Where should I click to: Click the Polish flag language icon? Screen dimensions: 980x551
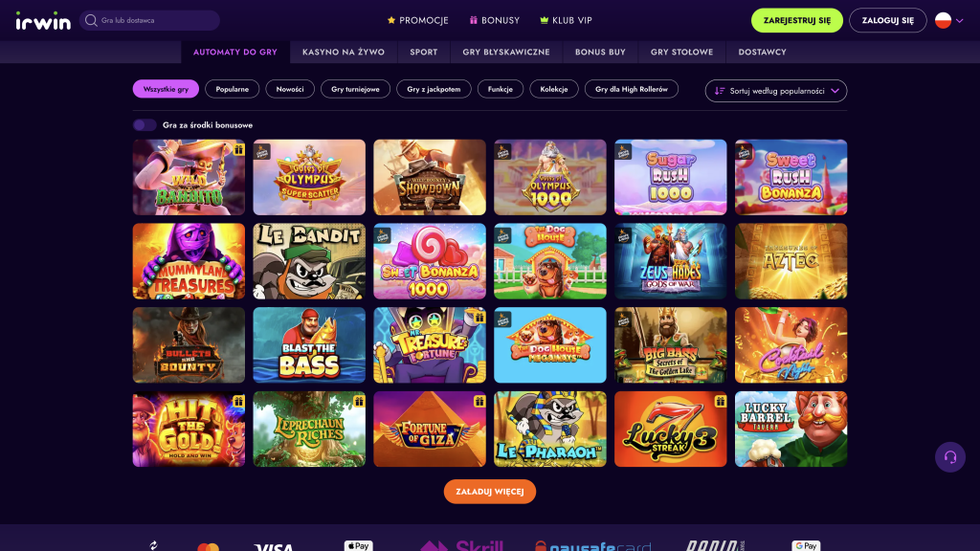(x=943, y=21)
